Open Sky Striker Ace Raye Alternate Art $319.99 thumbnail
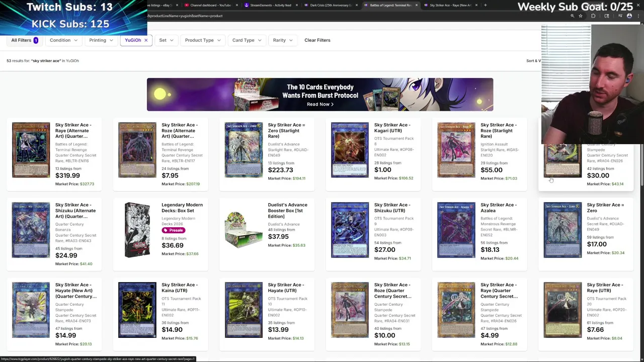Image resolution: width=644 pixels, height=362 pixels. (x=31, y=150)
